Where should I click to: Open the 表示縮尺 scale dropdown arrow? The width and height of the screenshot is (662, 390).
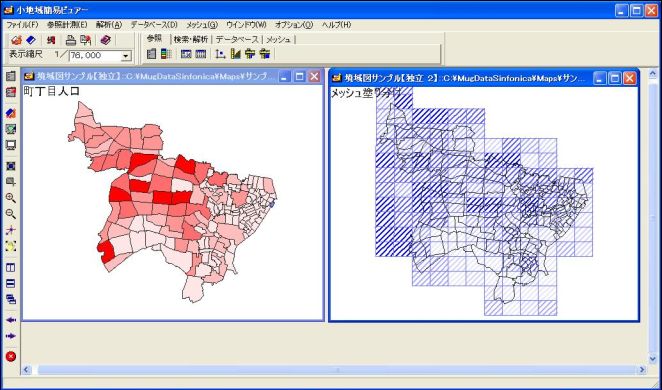point(126,56)
